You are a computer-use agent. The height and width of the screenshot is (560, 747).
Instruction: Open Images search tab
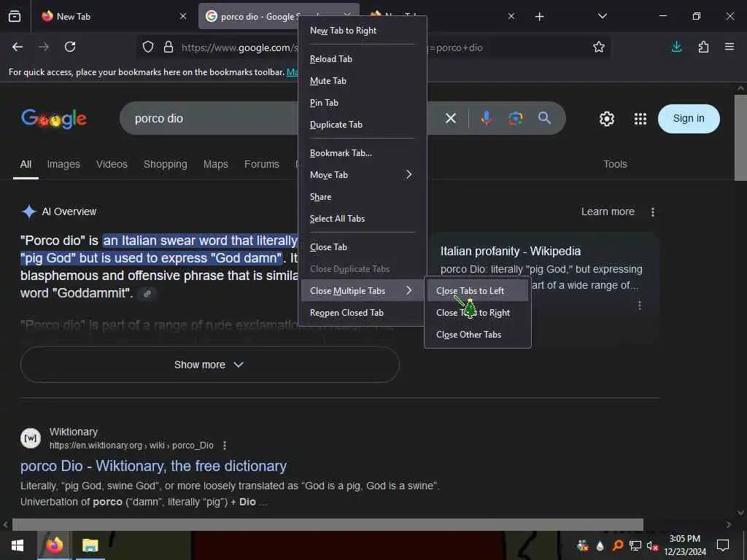(63, 164)
